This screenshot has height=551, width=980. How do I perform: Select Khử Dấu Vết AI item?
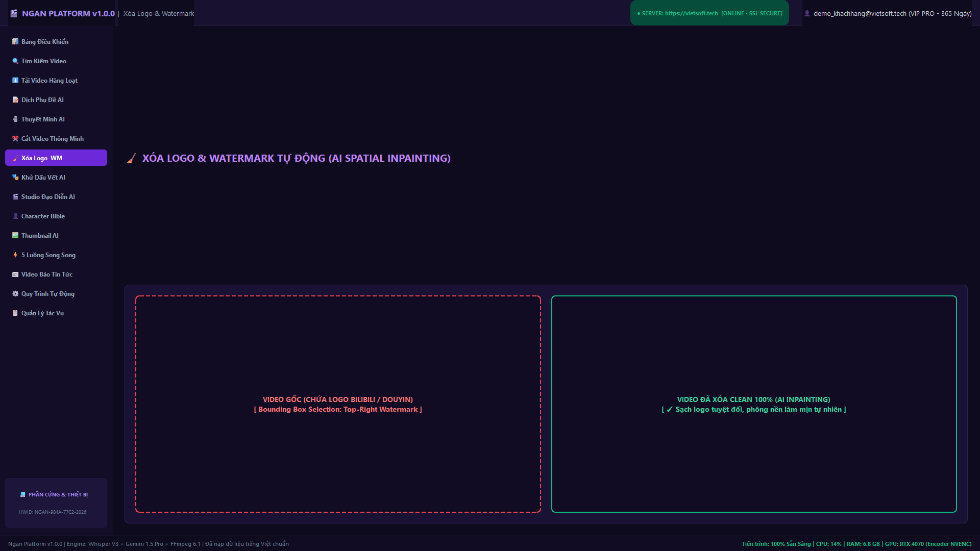point(56,178)
